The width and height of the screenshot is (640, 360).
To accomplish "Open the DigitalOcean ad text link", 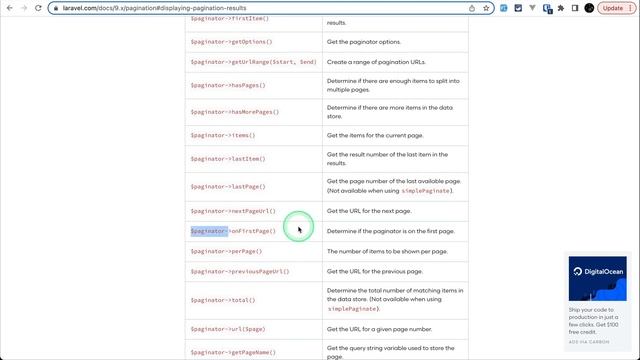I will [594, 320].
